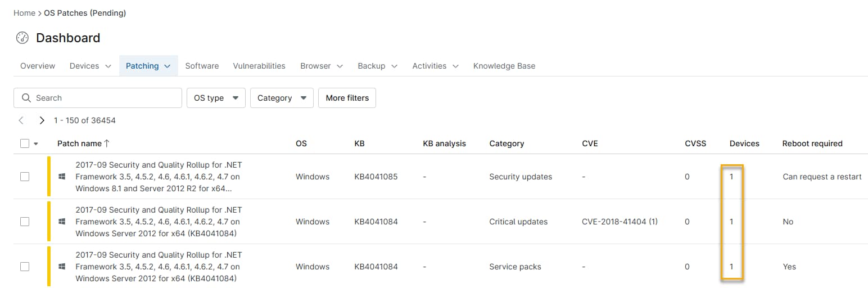Image resolution: width=868 pixels, height=288 pixels.
Task: Click Windows icon in Service packs row
Action: pos(62,267)
